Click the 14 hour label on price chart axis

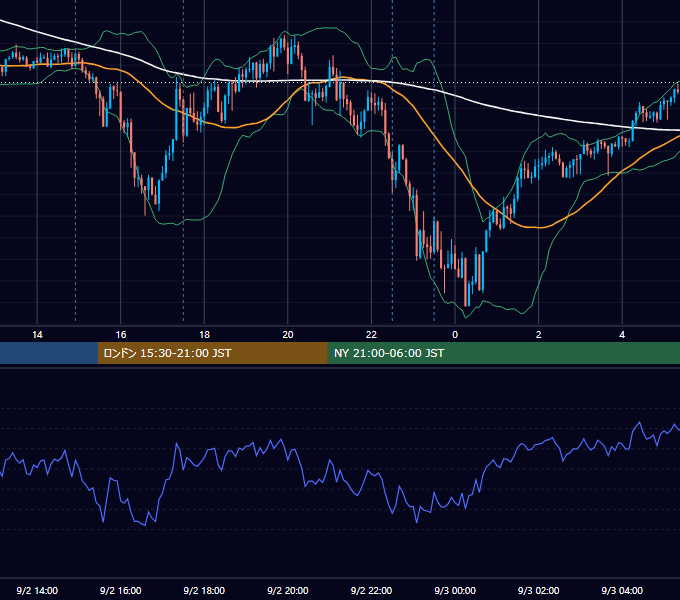coord(37,335)
